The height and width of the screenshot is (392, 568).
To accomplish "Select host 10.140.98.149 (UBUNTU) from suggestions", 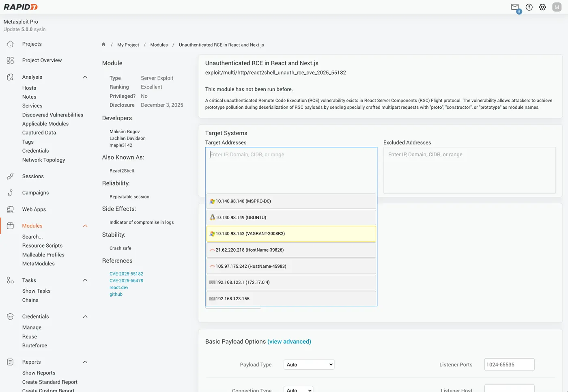I will click(x=291, y=217).
